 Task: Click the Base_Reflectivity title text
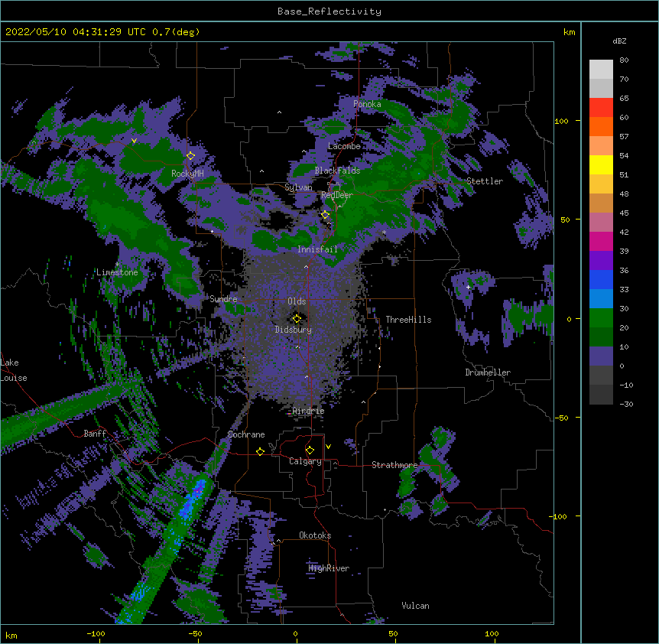tap(329, 11)
